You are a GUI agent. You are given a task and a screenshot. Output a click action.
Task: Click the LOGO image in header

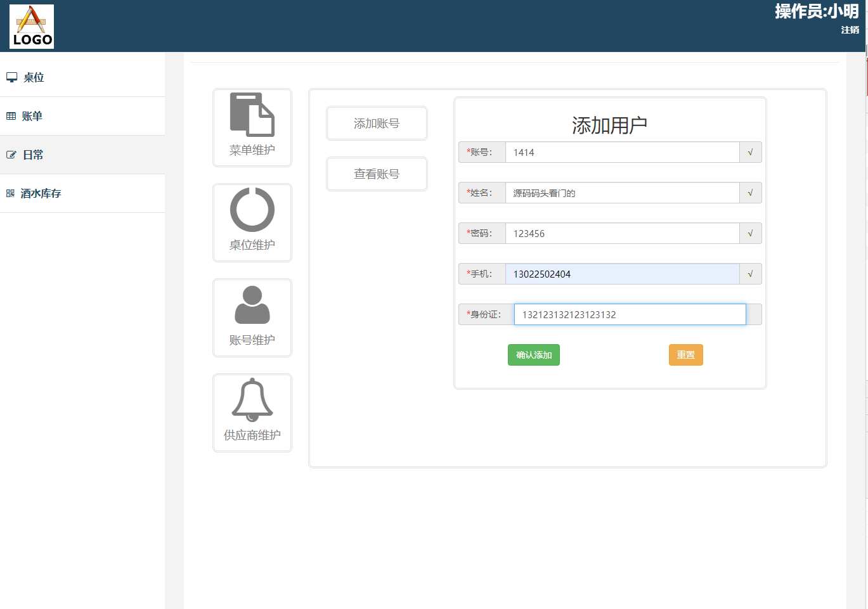32,27
